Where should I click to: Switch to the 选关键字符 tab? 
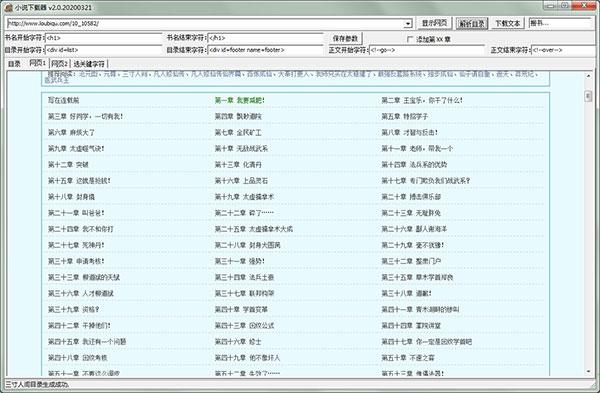tap(89, 64)
